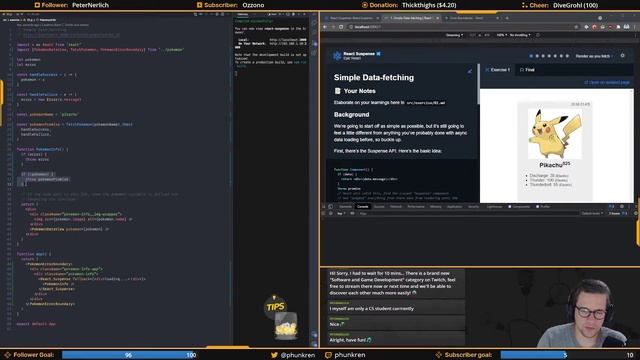The height and width of the screenshot is (360, 640).
Task: Click the Cheer icon in top bar
Action: pyautogui.click(x=524, y=5)
